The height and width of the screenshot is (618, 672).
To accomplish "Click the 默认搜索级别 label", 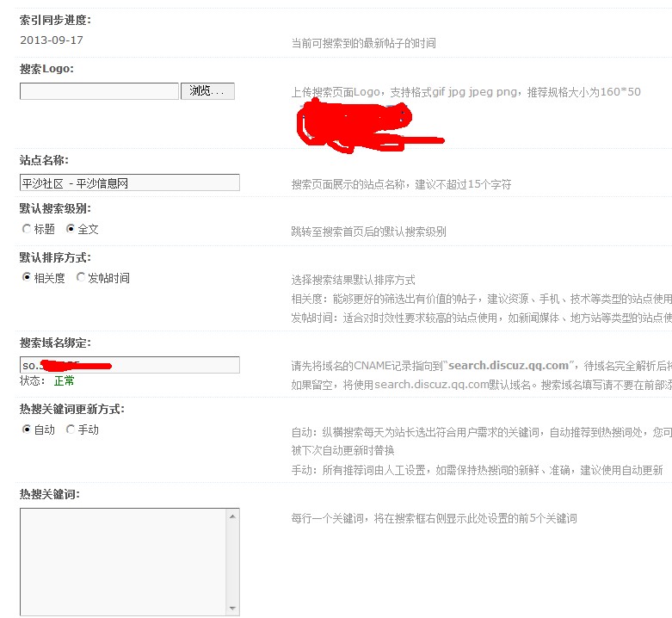I will (x=55, y=208).
